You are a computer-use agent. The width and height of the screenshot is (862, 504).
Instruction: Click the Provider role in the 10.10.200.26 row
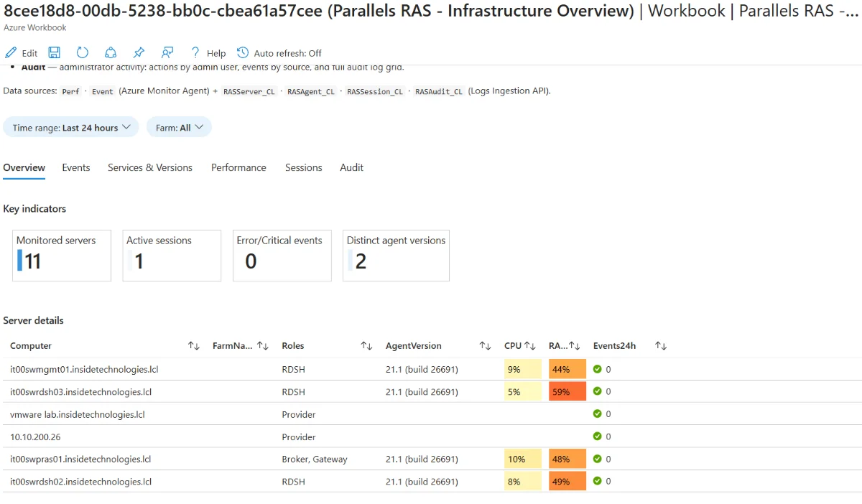click(x=299, y=437)
